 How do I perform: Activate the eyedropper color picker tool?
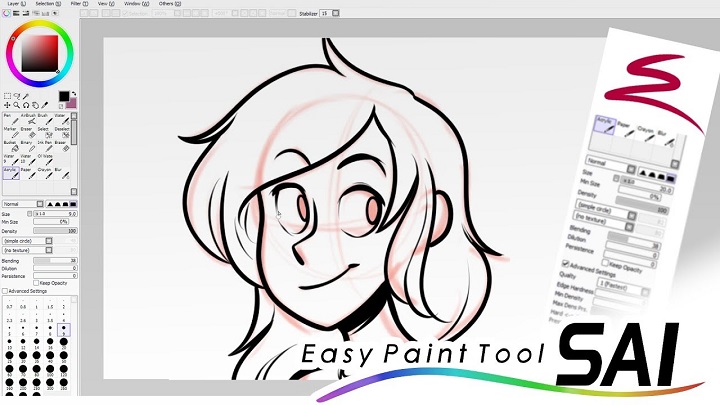coord(45,105)
